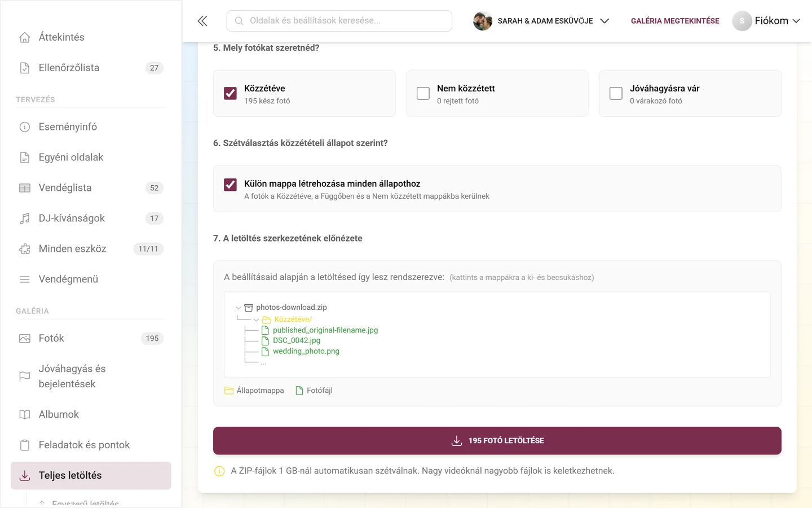Check the Nem közzétett checkbox

pyautogui.click(x=423, y=93)
